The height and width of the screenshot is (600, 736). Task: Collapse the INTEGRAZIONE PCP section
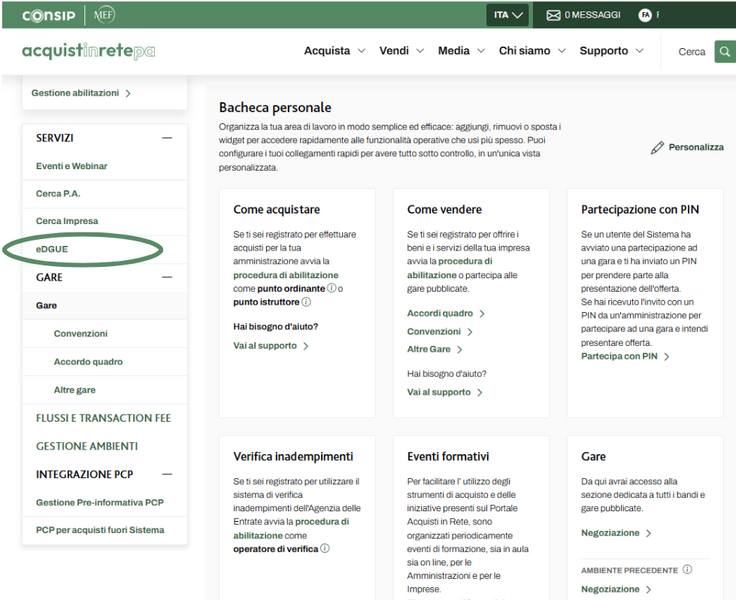(x=167, y=474)
